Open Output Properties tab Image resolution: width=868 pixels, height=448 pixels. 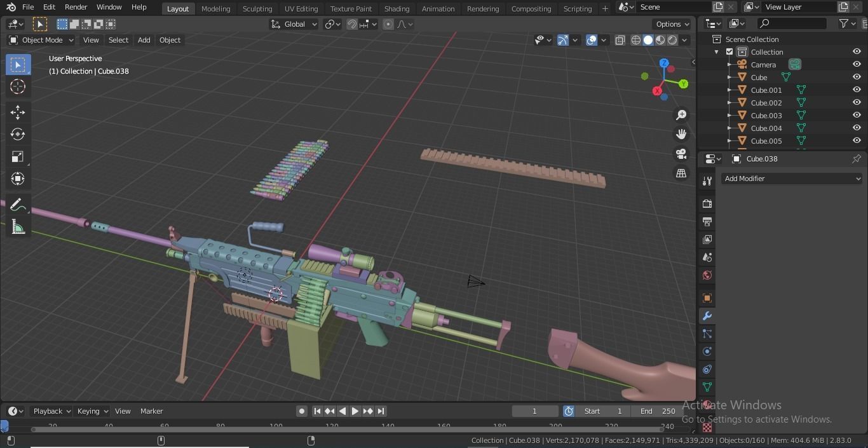point(707,221)
